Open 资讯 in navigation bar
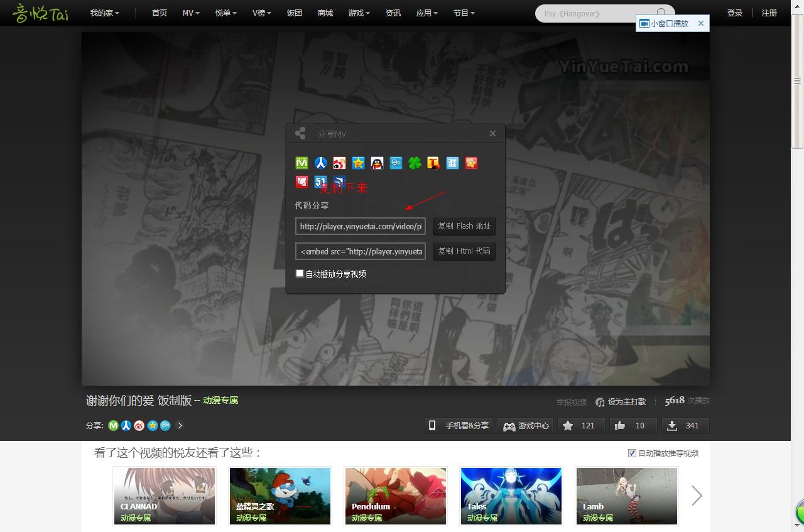 click(x=393, y=13)
